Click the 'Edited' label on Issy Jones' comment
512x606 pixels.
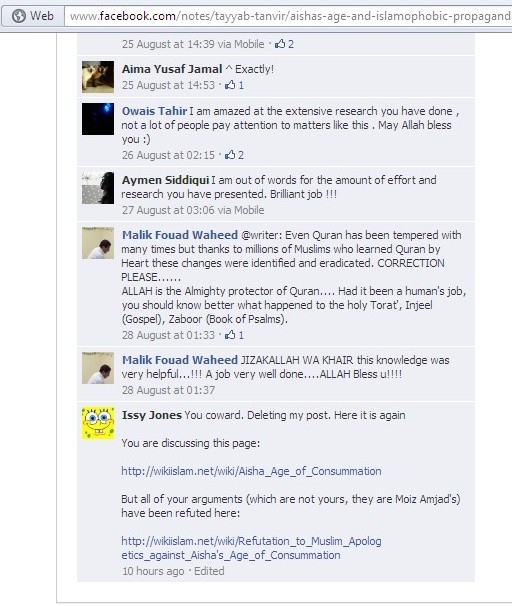click(x=209, y=571)
